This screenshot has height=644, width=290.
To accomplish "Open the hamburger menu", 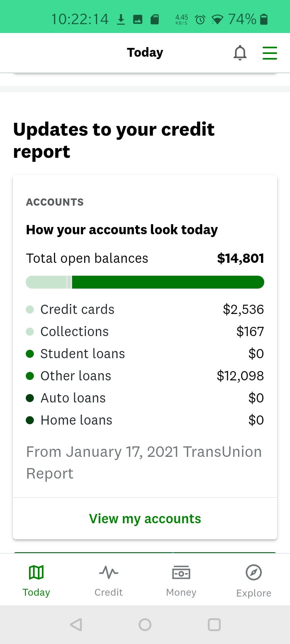I will tap(270, 53).
